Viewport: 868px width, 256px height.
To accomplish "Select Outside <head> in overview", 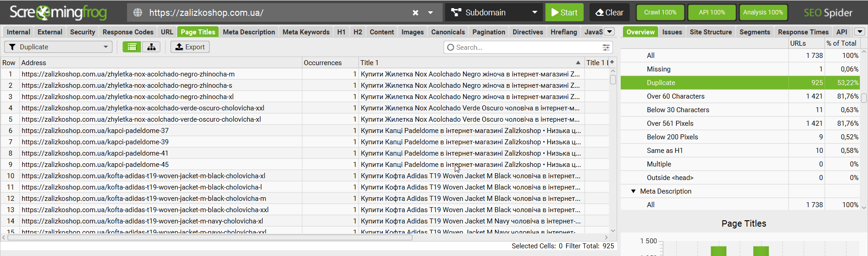I will [740, 178].
